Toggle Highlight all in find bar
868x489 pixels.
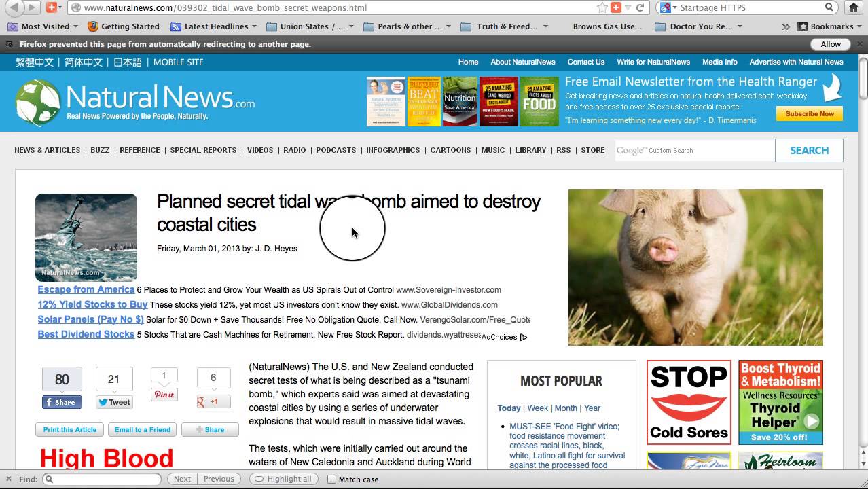click(283, 479)
